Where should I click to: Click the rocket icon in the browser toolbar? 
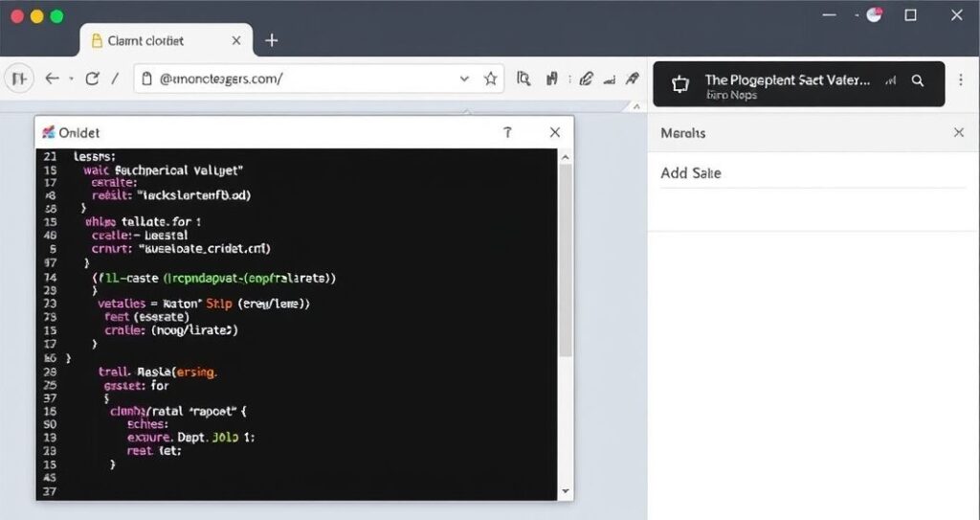(632, 79)
